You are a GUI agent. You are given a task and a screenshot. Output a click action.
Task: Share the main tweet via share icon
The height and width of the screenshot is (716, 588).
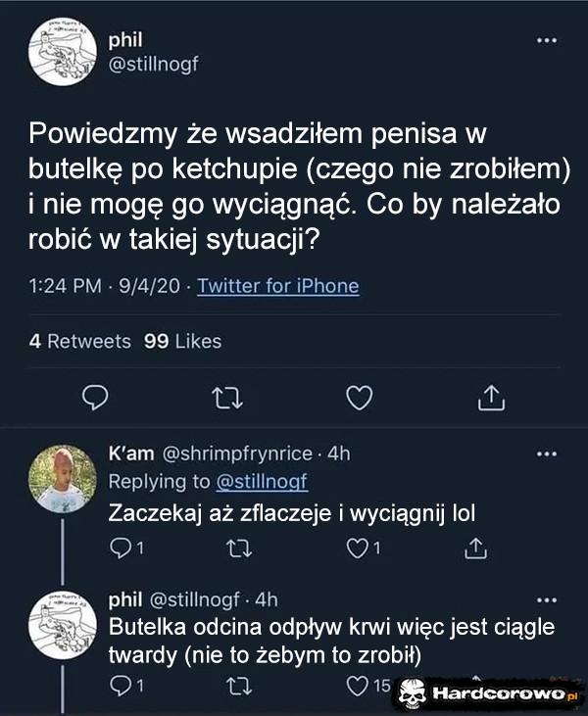coord(490,398)
